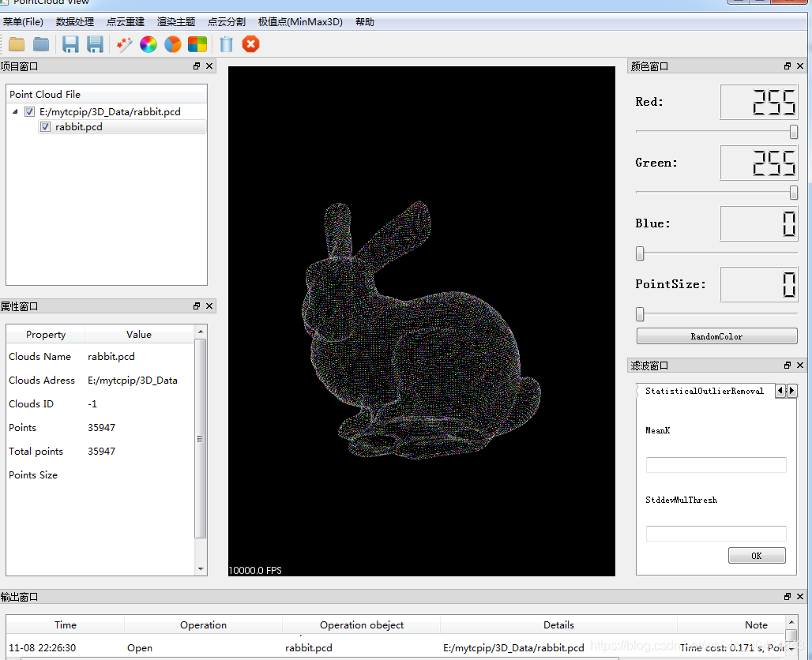Viewport: 812px width, 660px height.
Task: Click property table scroll down arrow
Action: pos(201,569)
